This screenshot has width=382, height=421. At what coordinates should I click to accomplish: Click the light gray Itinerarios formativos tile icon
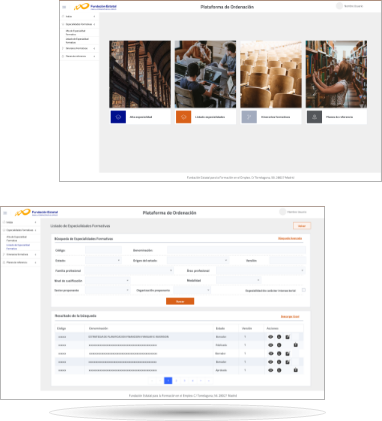pyautogui.click(x=249, y=117)
